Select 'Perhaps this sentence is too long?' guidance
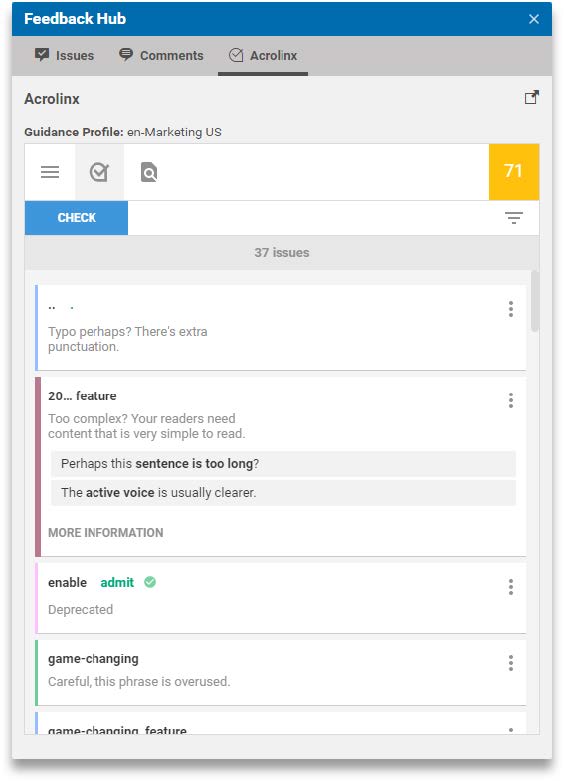 point(283,464)
